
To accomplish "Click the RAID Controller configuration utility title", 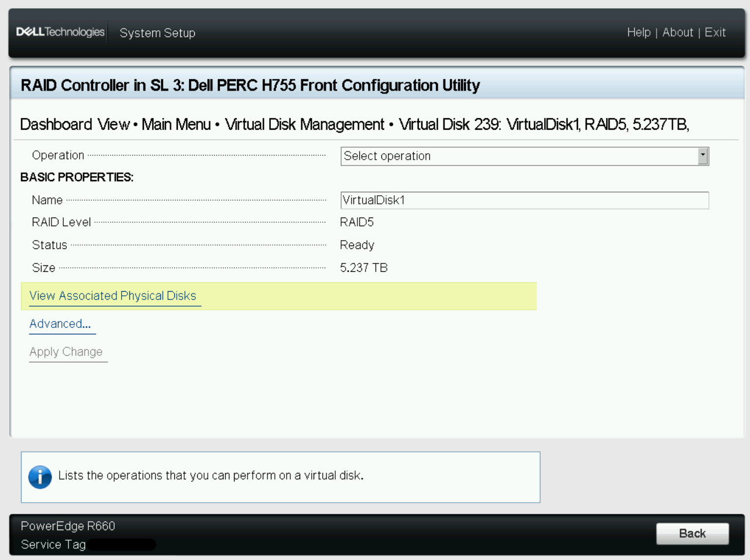I will (x=250, y=85).
